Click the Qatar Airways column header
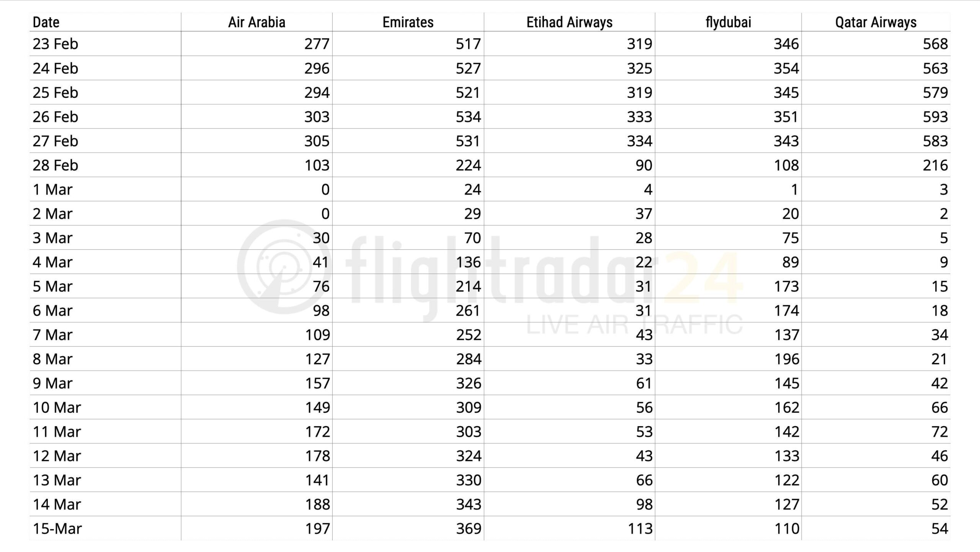This screenshot has width=980, height=552. click(875, 22)
